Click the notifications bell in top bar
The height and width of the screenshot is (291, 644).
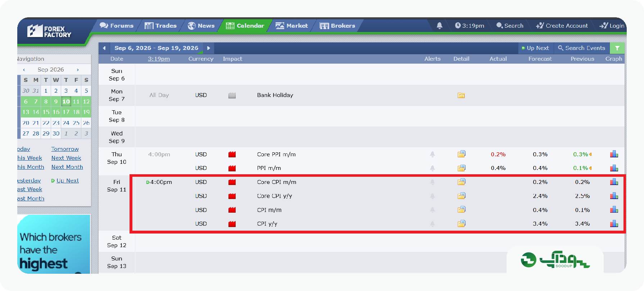point(439,26)
